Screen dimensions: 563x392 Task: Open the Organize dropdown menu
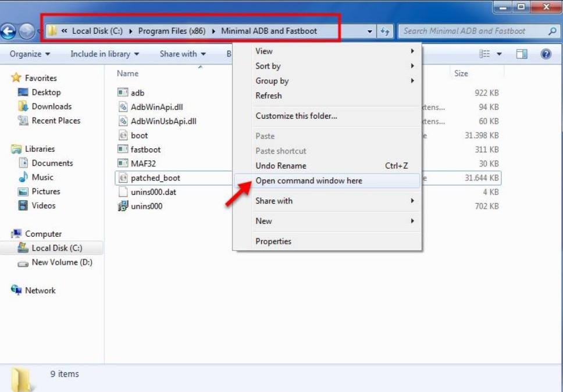coord(30,54)
